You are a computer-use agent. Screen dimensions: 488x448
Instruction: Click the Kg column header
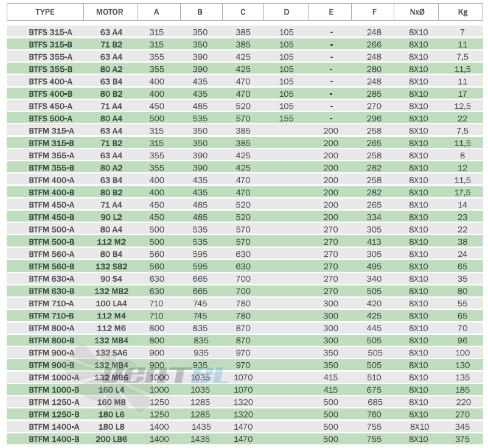pyautogui.click(x=462, y=12)
